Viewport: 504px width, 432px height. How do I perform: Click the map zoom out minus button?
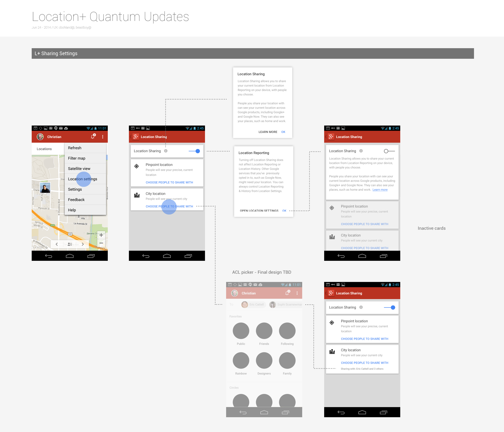click(101, 243)
